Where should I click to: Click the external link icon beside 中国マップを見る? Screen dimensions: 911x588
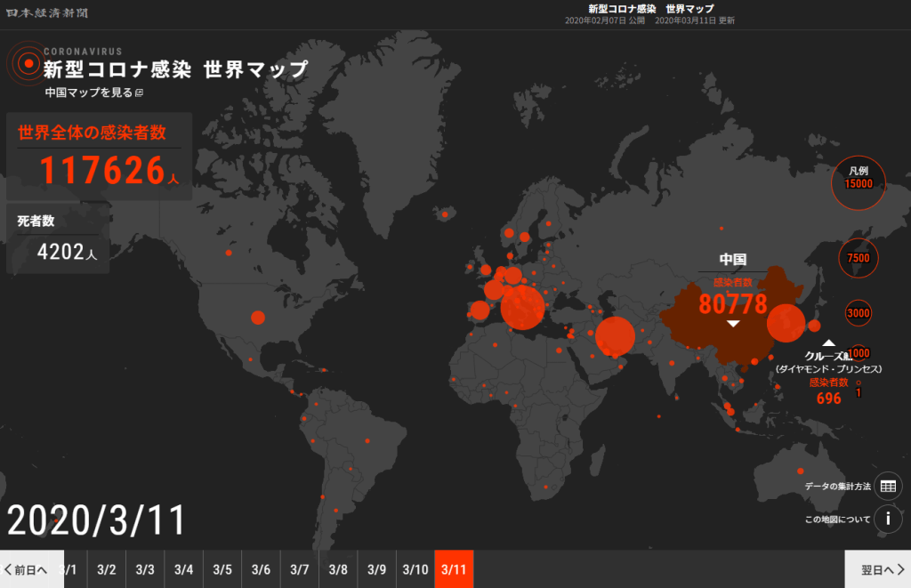point(139,93)
